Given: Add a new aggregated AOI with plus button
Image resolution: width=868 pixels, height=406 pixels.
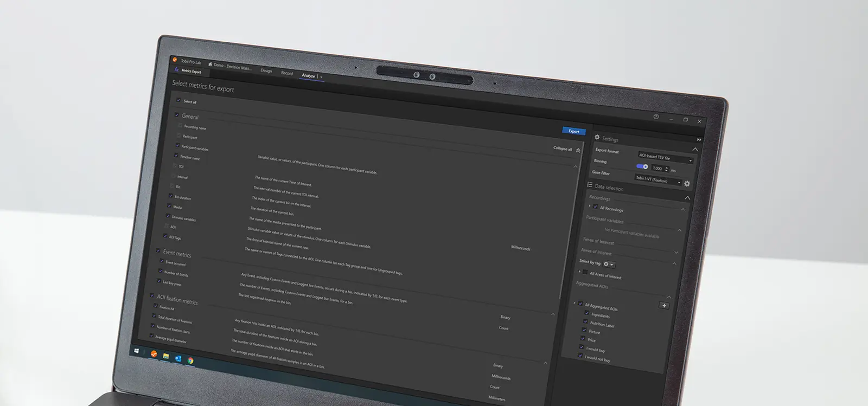Looking at the screenshot, I should 664,306.
